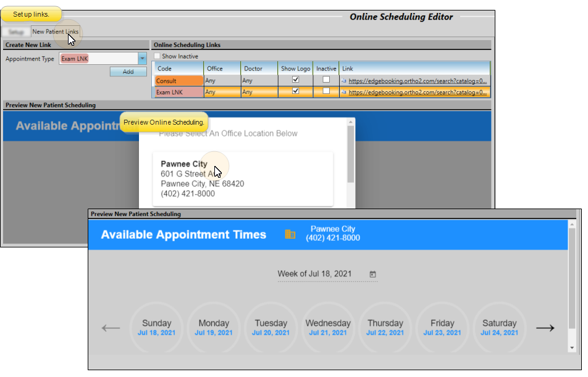The width and height of the screenshot is (588, 377).
Task: Select the New Patient Links tab
Action: (x=55, y=31)
